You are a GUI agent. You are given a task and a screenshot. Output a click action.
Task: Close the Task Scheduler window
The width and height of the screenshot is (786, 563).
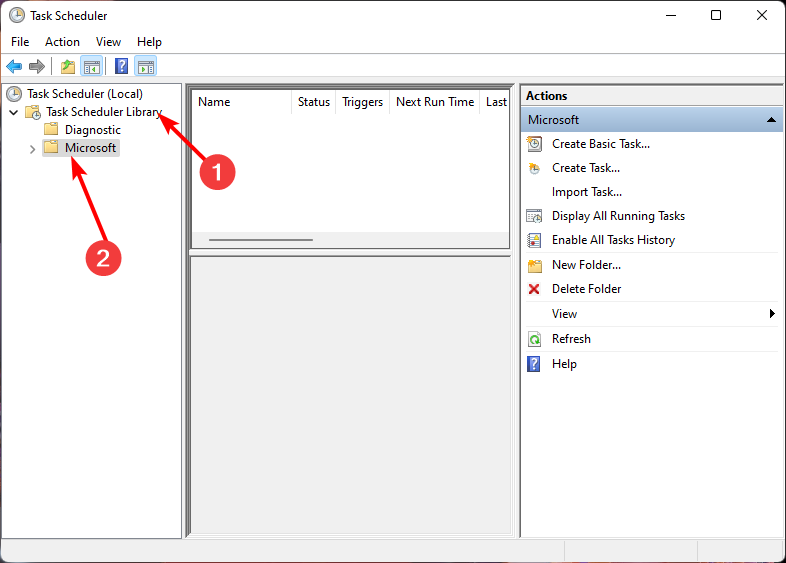pyautogui.click(x=762, y=16)
